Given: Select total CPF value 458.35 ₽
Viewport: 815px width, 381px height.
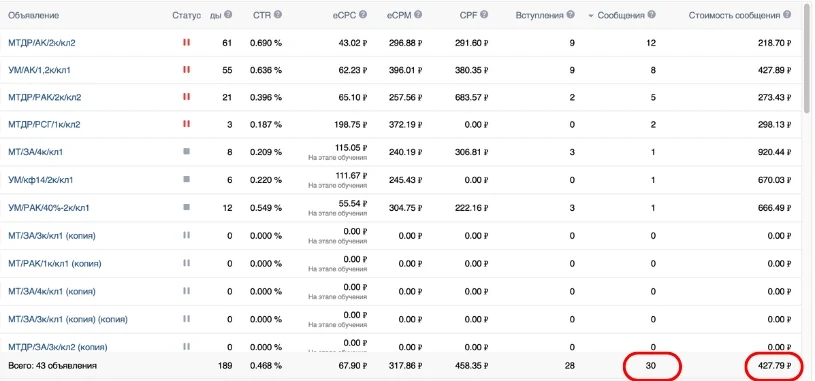Looking at the screenshot, I should pos(471,366).
